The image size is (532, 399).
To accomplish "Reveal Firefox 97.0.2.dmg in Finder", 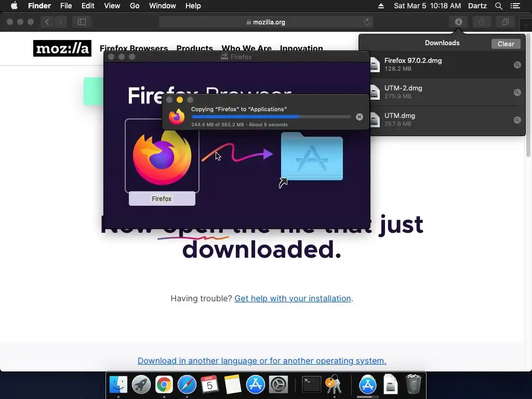I will pos(517,65).
